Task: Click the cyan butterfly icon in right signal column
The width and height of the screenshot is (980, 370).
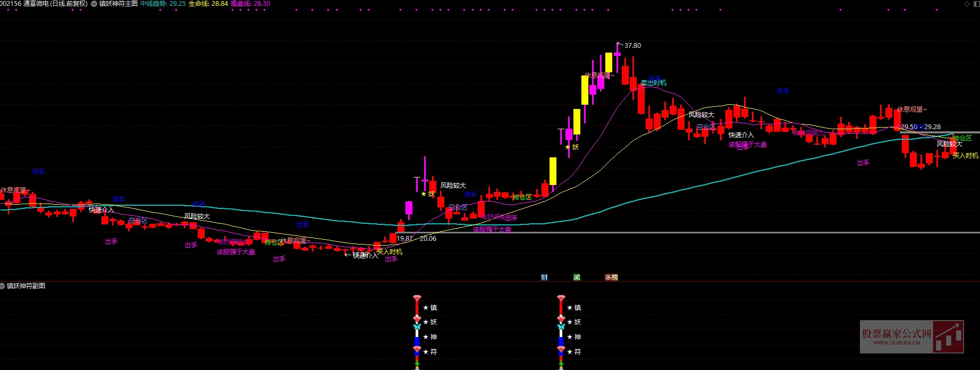Action: [x=561, y=326]
